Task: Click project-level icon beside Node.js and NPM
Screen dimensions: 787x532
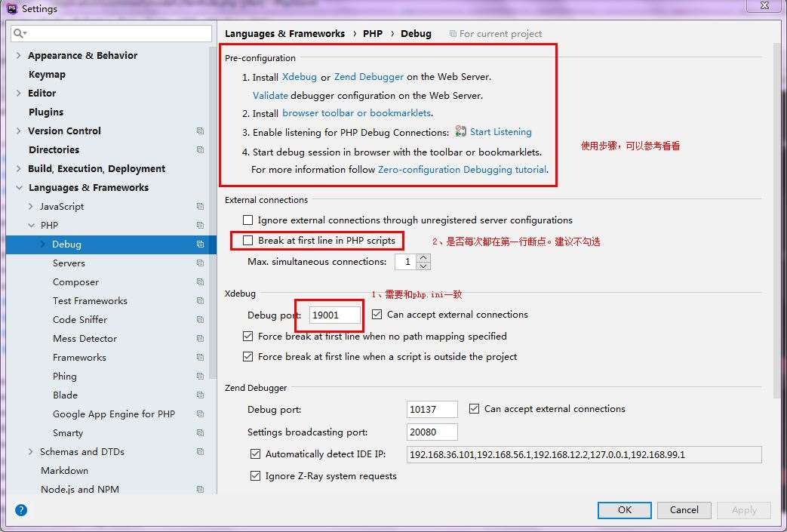Action: (x=200, y=489)
